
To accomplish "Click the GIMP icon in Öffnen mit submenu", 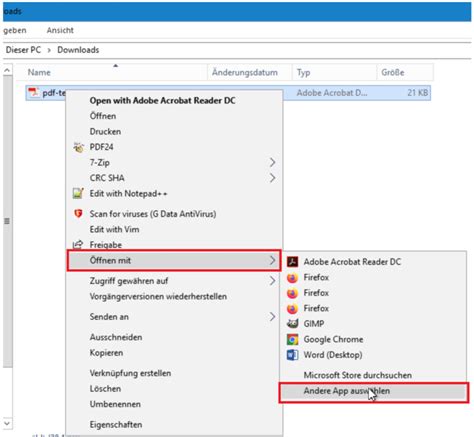I will [x=292, y=323].
